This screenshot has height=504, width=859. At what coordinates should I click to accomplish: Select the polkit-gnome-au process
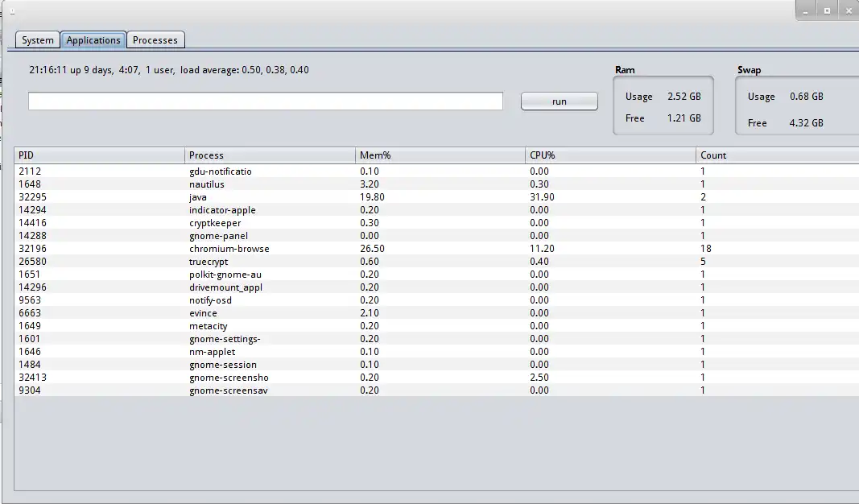point(225,275)
